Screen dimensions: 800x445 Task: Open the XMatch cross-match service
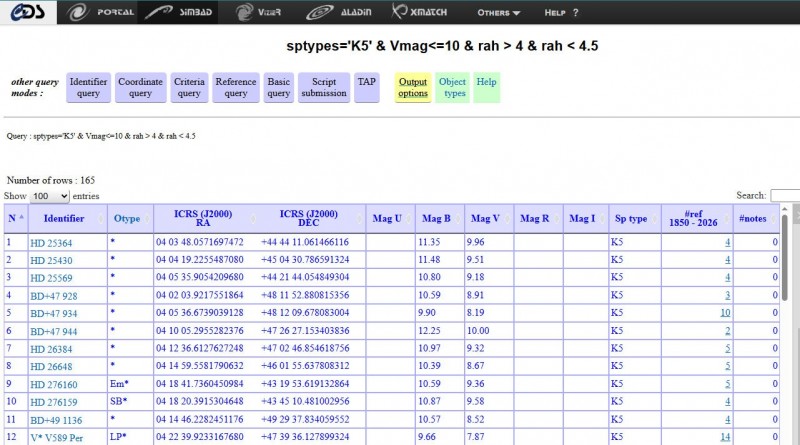tap(419, 12)
